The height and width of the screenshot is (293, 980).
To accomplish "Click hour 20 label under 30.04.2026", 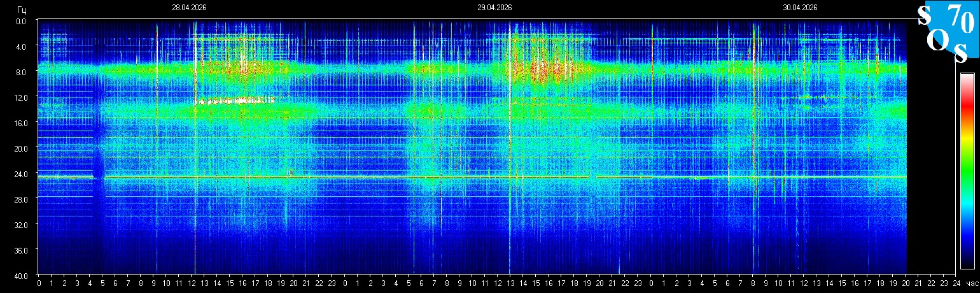I will pos(906,283).
